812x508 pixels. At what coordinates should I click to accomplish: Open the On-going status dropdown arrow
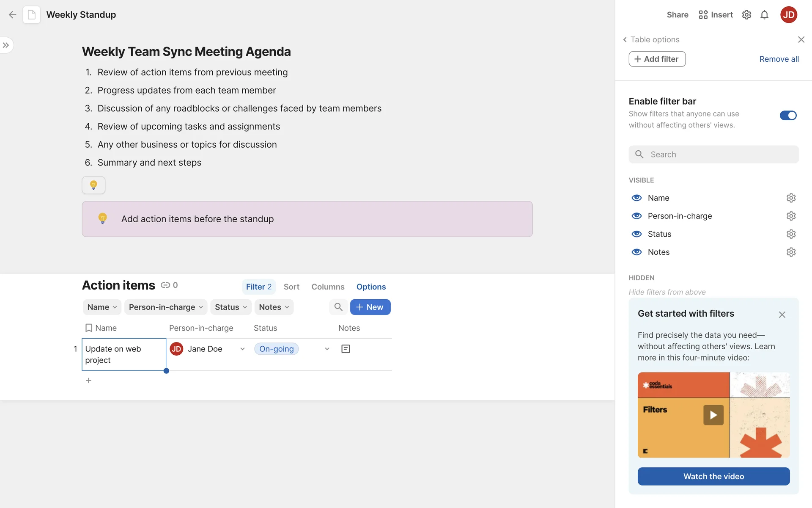[x=327, y=349]
